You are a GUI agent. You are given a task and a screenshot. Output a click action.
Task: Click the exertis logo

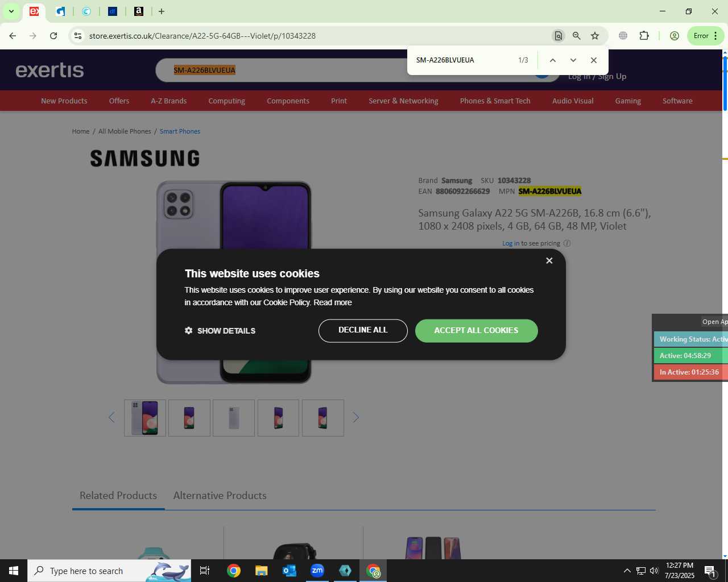(49, 70)
